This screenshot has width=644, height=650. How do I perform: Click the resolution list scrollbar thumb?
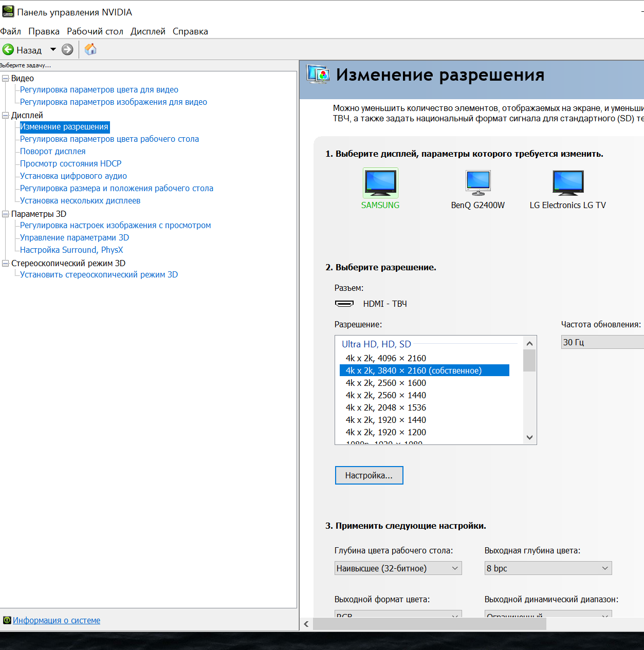click(x=529, y=360)
